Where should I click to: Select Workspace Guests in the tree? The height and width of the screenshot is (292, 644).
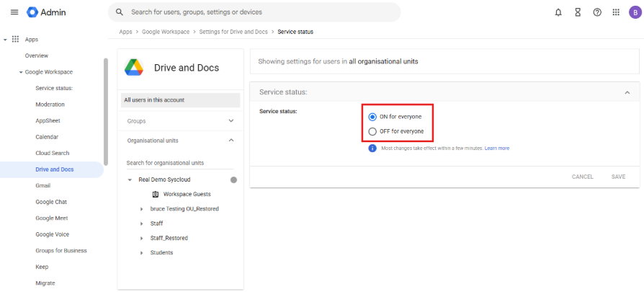click(187, 194)
